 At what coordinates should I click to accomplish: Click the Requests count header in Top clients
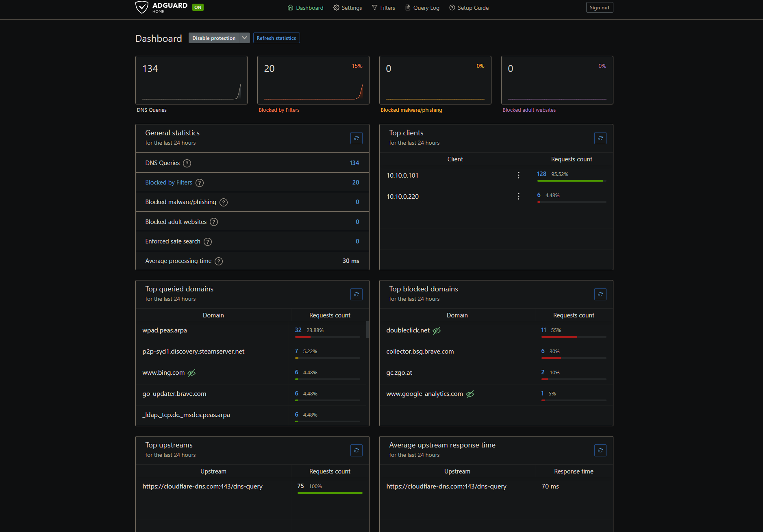pyautogui.click(x=572, y=159)
